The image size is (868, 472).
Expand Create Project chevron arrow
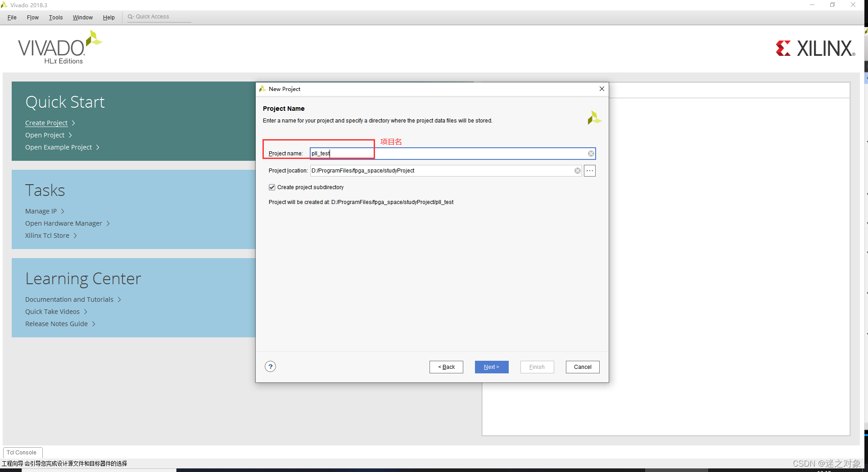tap(73, 123)
